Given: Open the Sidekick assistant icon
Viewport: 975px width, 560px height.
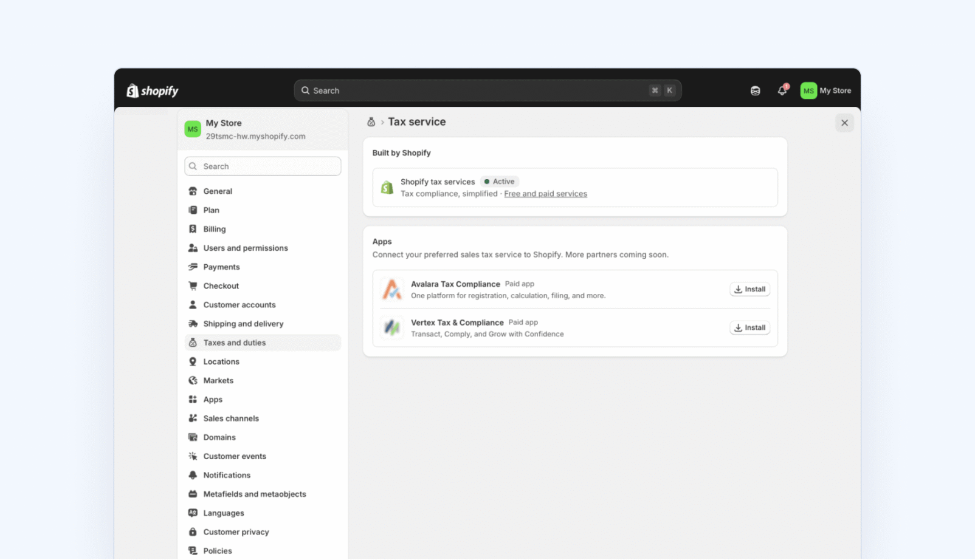Looking at the screenshot, I should pyautogui.click(x=755, y=90).
